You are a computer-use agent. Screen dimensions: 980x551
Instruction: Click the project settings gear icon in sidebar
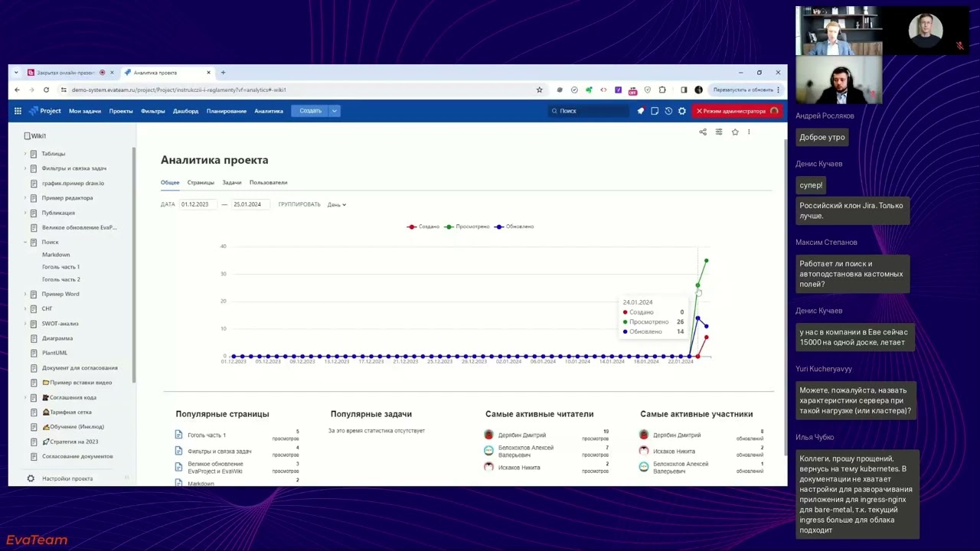31,478
